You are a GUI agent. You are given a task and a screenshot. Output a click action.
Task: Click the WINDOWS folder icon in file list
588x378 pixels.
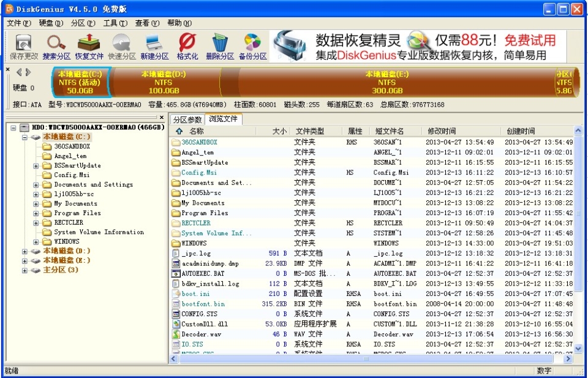click(176, 243)
